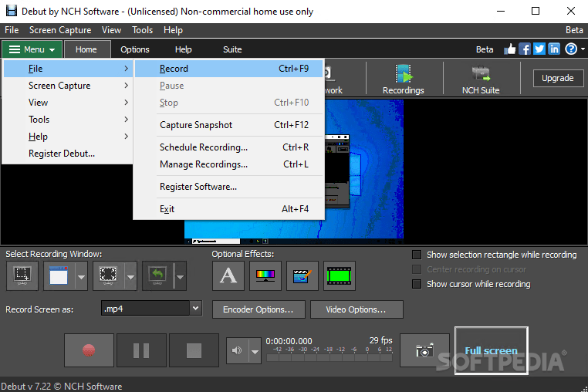
Task: Choose the full-screen selection recording icon
Action: click(x=108, y=276)
